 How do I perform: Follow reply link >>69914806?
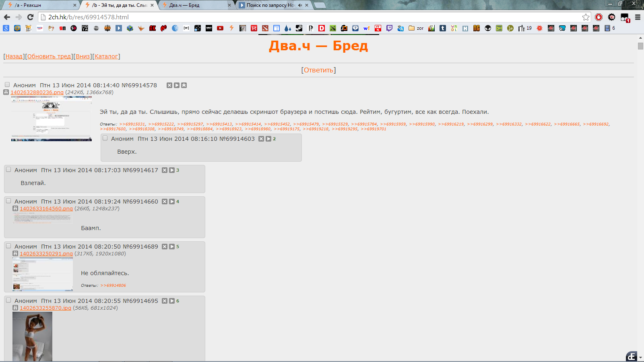click(113, 286)
